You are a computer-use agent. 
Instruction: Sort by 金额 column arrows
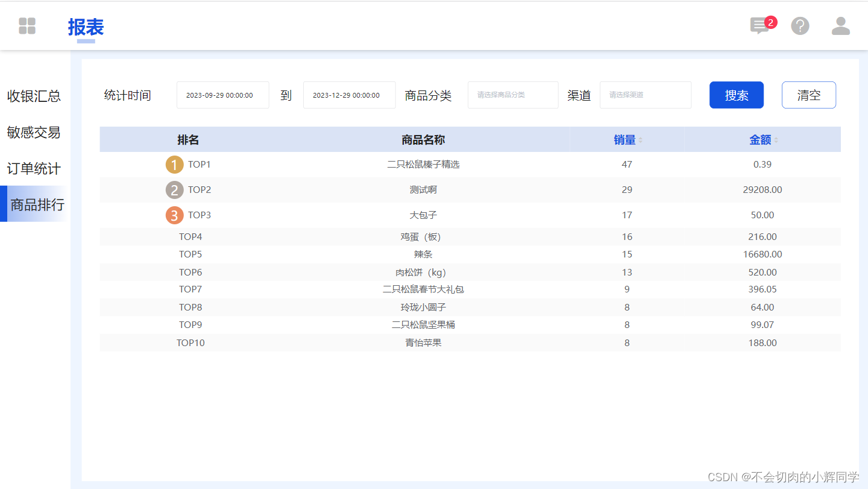[776, 140]
